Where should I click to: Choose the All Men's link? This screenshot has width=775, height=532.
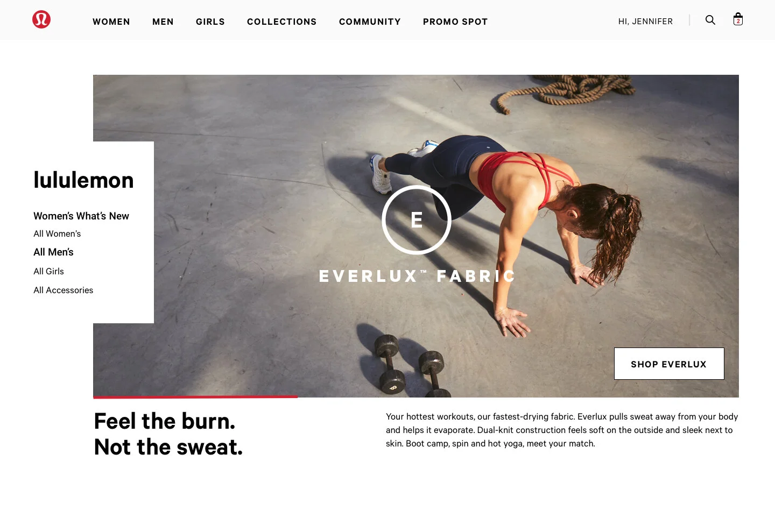click(53, 252)
